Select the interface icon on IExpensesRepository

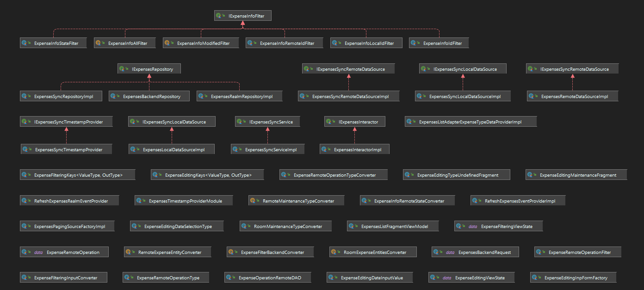123,68
